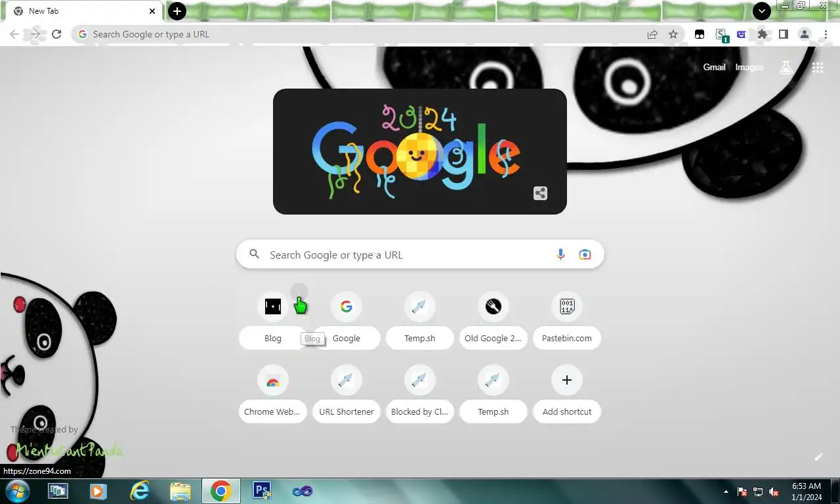The height and width of the screenshot is (504, 840).
Task: Open the Chrome three-dot menu
Action: pyautogui.click(x=826, y=34)
